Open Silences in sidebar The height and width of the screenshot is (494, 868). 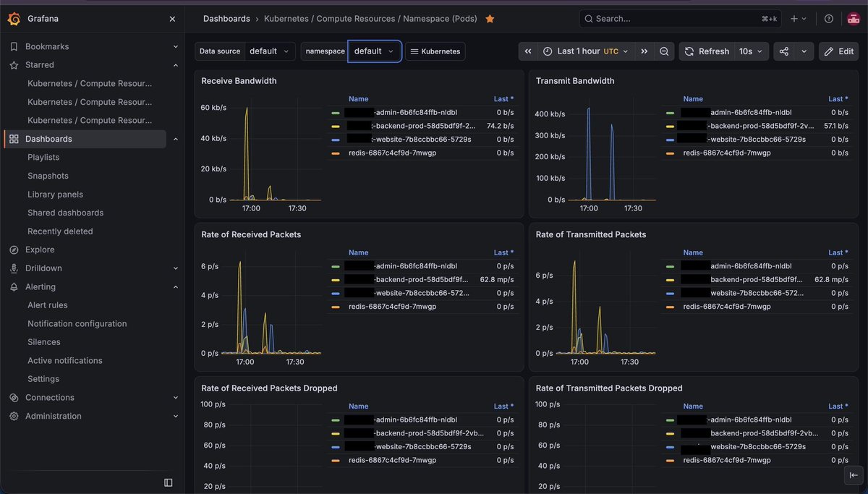pos(44,342)
